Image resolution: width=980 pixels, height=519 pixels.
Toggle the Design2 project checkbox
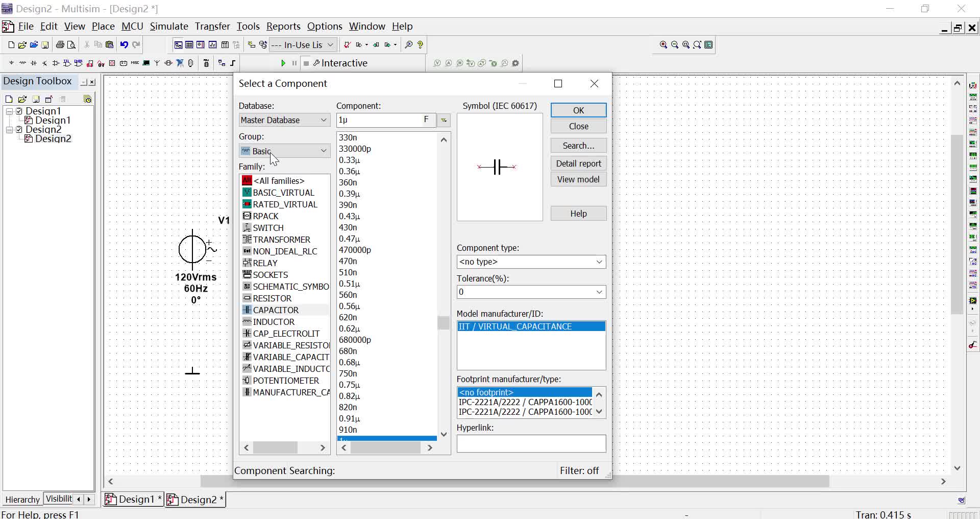(19, 129)
